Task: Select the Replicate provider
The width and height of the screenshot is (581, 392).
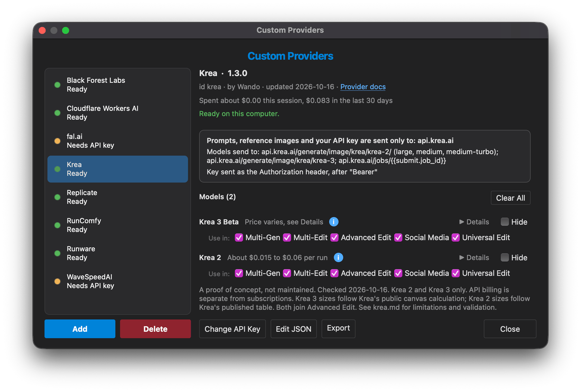Action: click(117, 197)
